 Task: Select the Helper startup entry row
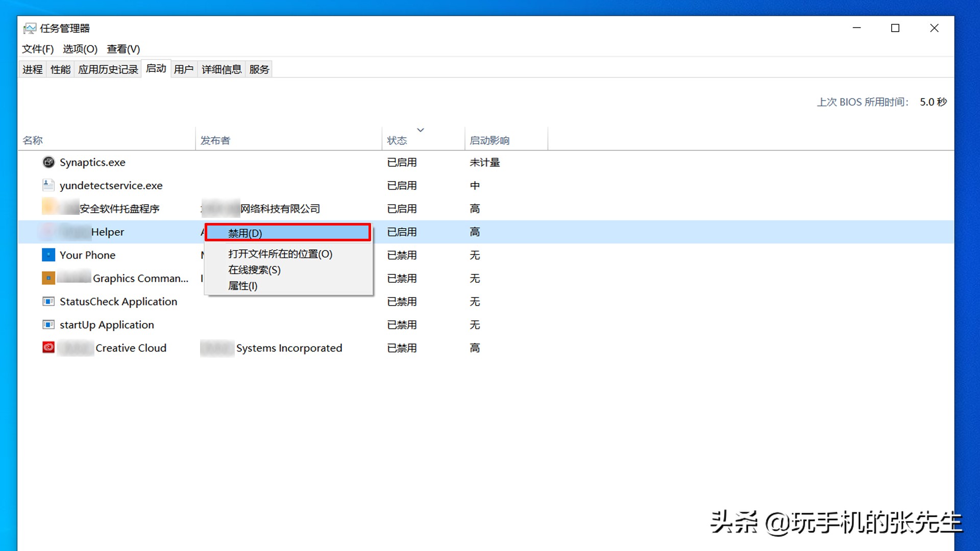click(108, 232)
